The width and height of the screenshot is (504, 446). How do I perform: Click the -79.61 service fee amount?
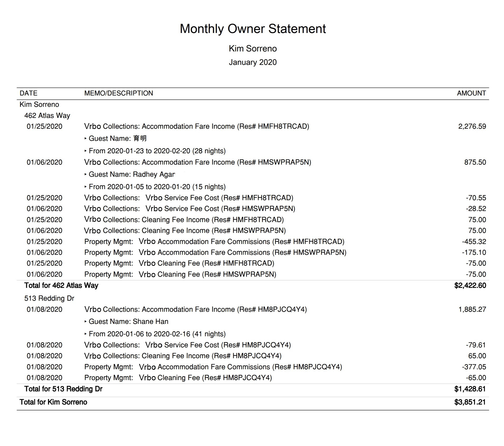click(476, 345)
